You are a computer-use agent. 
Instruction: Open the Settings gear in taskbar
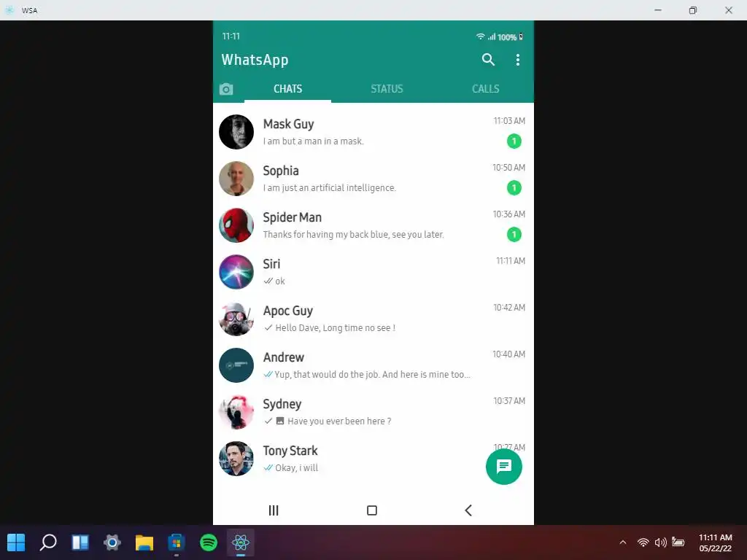pos(112,542)
